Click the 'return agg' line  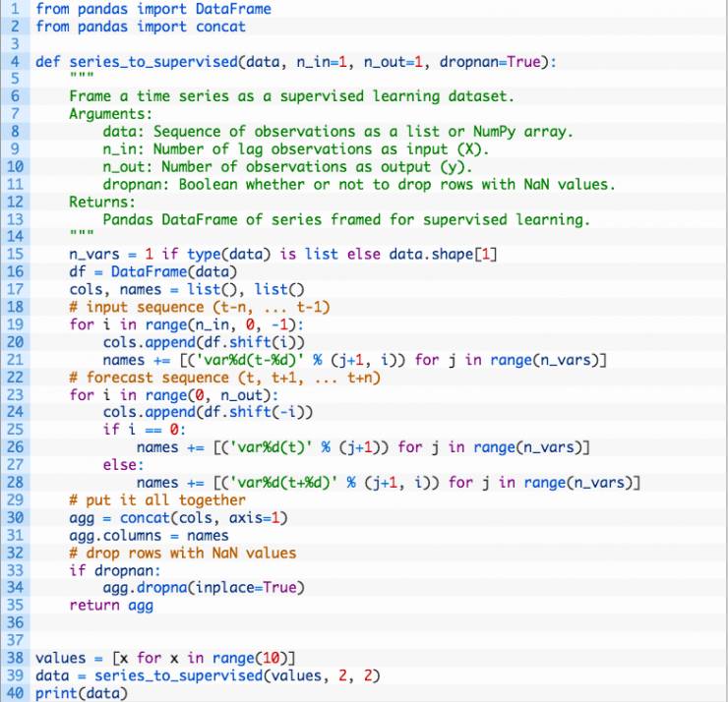coord(111,606)
